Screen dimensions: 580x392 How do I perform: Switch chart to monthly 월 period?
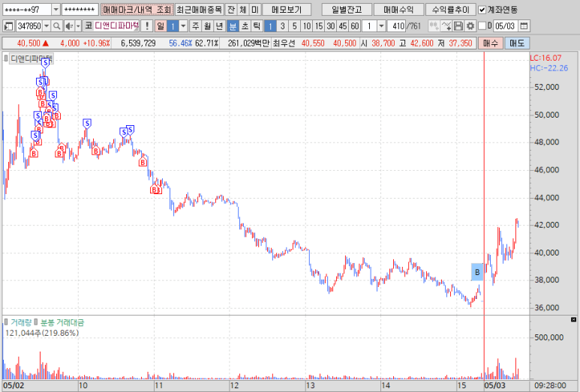(x=208, y=26)
